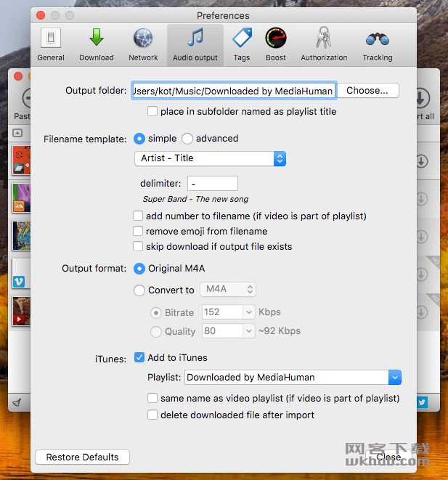Enable skip download if output file exists
This screenshot has height=480, width=448.
click(138, 246)
